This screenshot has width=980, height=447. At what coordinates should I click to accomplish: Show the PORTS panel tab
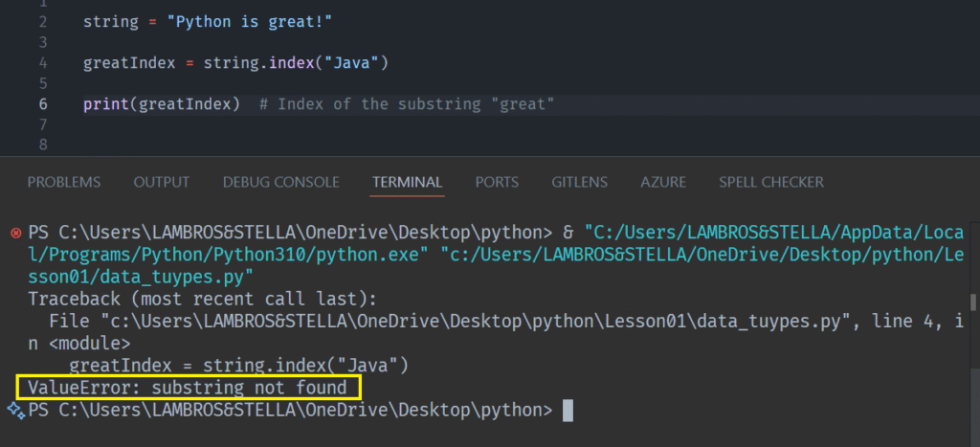coord(497,182)
